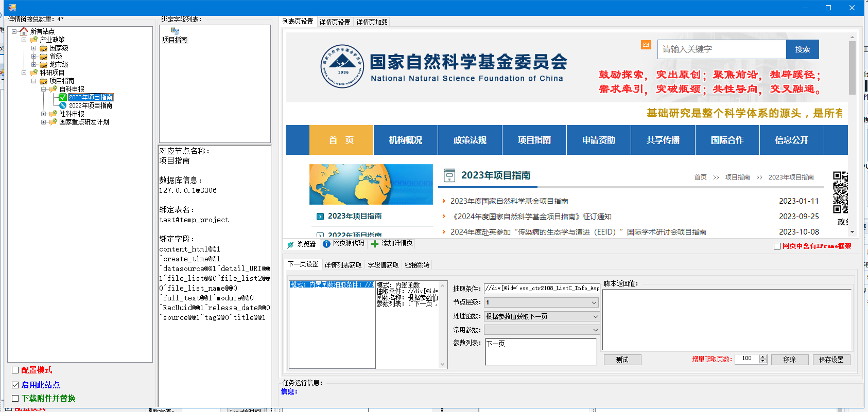Click the orange EN language icon
The width and height of the screenshot is (868, 412).
(x=646, y=45)
